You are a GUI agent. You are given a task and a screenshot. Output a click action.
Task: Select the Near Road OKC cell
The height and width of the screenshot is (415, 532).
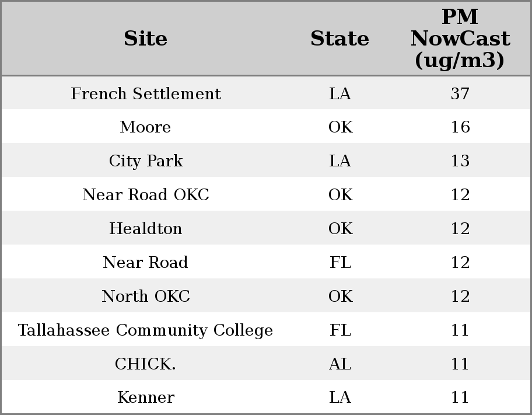(145, 195)
